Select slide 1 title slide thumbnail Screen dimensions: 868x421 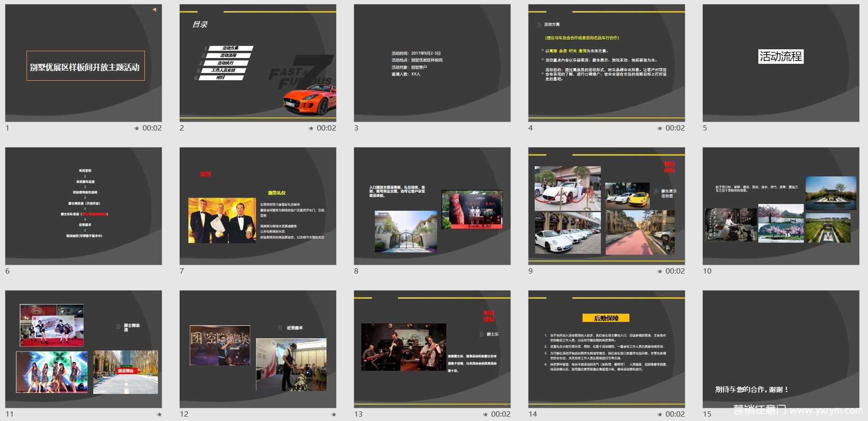(x=84, y=63)
